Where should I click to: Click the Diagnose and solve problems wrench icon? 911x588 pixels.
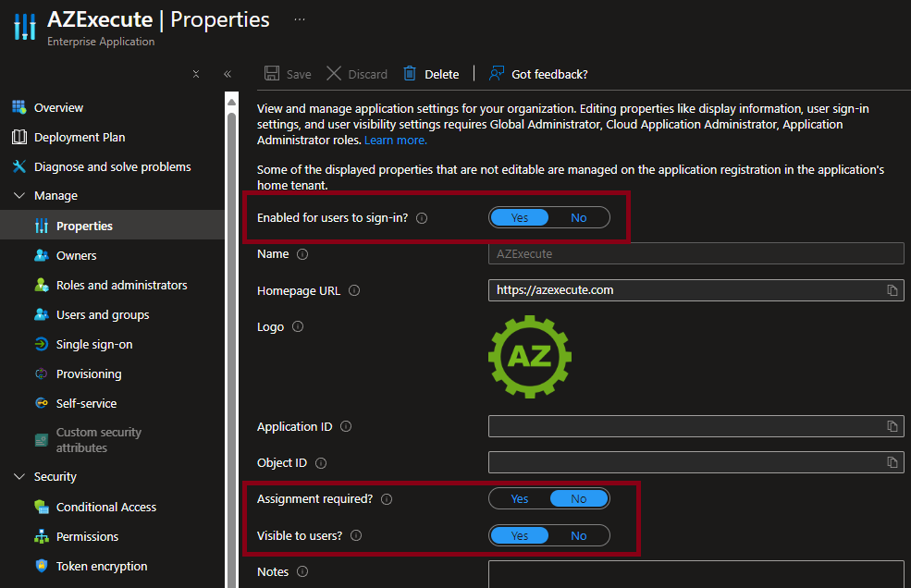tap(19, 166)
